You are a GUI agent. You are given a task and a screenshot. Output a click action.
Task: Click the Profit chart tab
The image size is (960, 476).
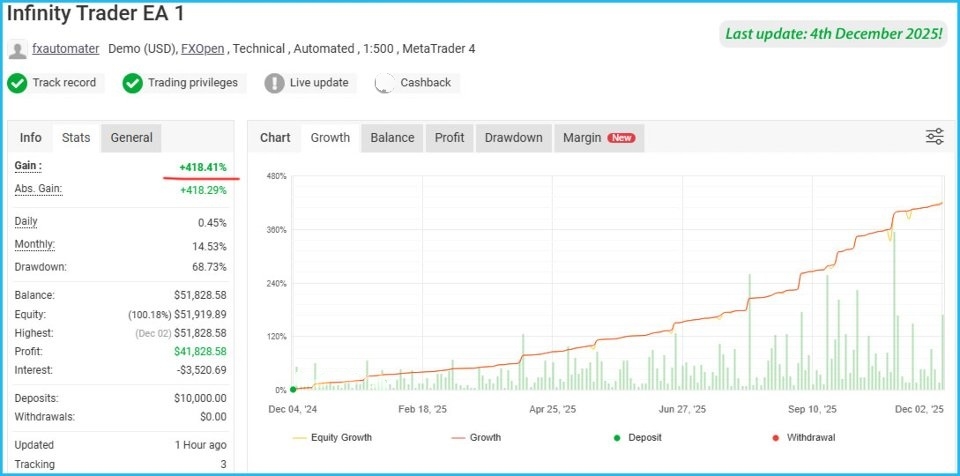pos(449,138)
